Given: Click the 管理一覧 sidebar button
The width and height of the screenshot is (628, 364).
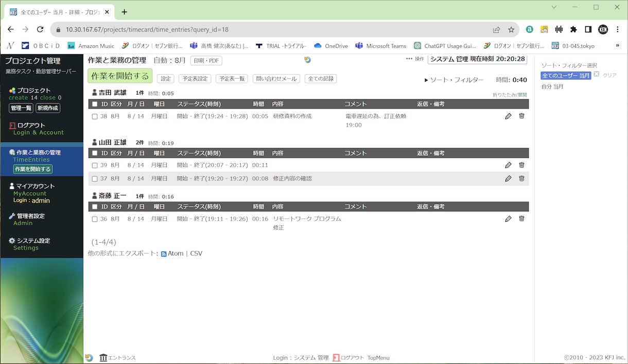Looking at the screenshot, I should click(21, 108).
